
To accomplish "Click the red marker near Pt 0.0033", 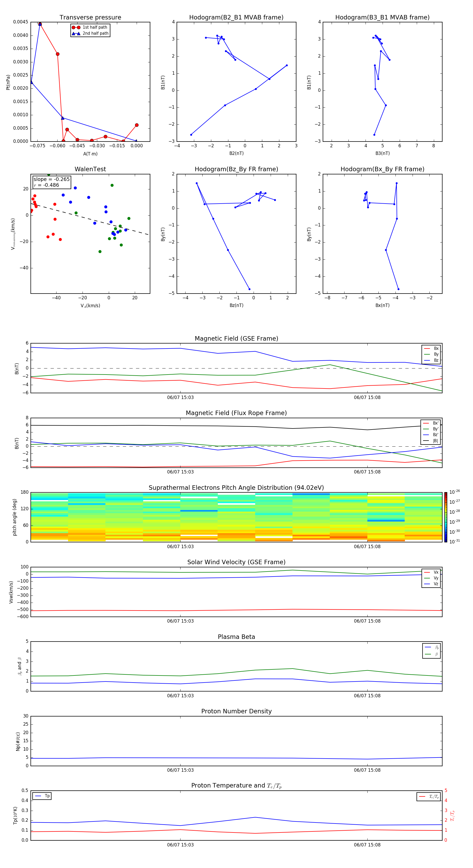I will click(58, 54).
